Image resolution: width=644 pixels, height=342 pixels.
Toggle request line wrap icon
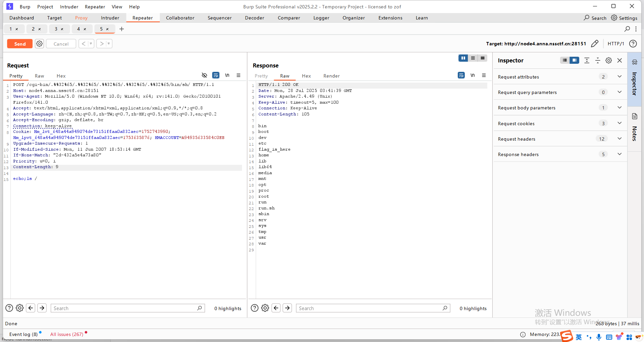(x=216, y=75)
